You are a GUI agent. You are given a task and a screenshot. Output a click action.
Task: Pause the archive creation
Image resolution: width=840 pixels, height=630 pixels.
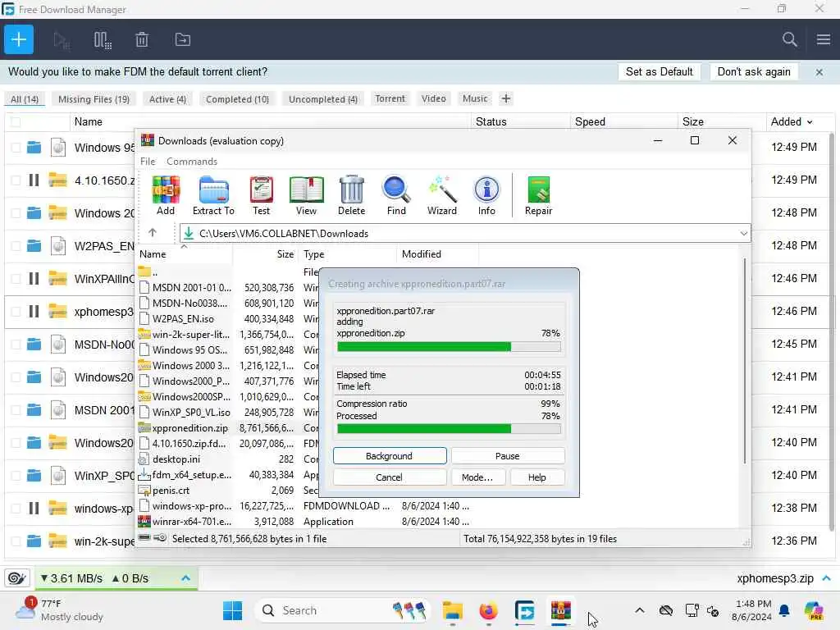507,456
